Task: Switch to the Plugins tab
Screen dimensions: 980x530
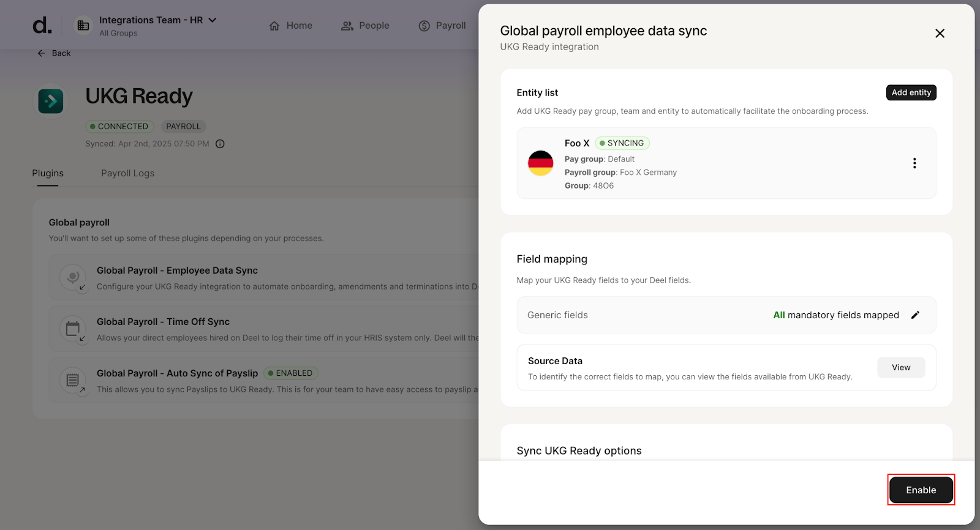Action: [48, 173]
